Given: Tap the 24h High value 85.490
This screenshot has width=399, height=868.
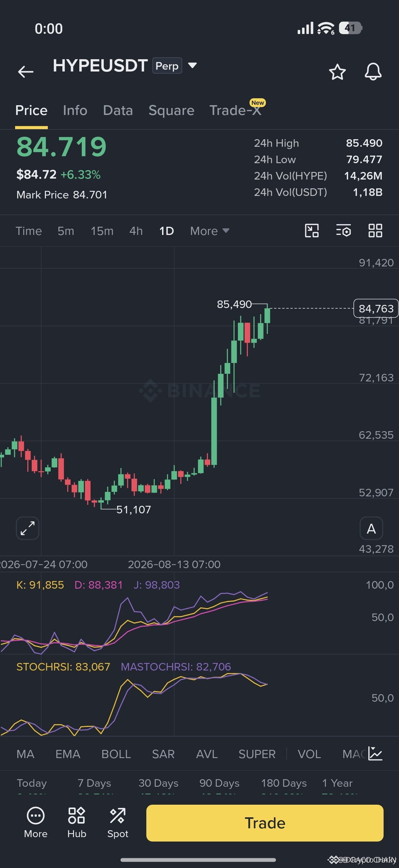Looking at the screenshot, I should tap(364, 143).
